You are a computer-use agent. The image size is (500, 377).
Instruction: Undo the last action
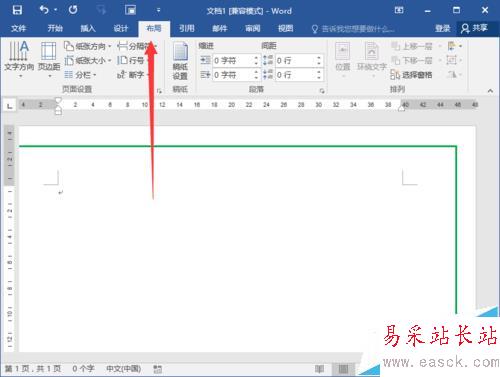click(44, 10)
